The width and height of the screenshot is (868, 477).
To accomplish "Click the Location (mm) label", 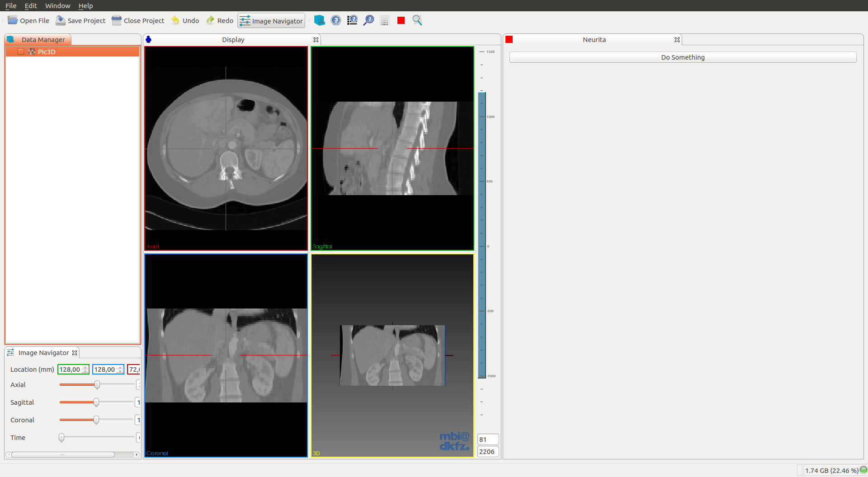I will pos(32,369).
